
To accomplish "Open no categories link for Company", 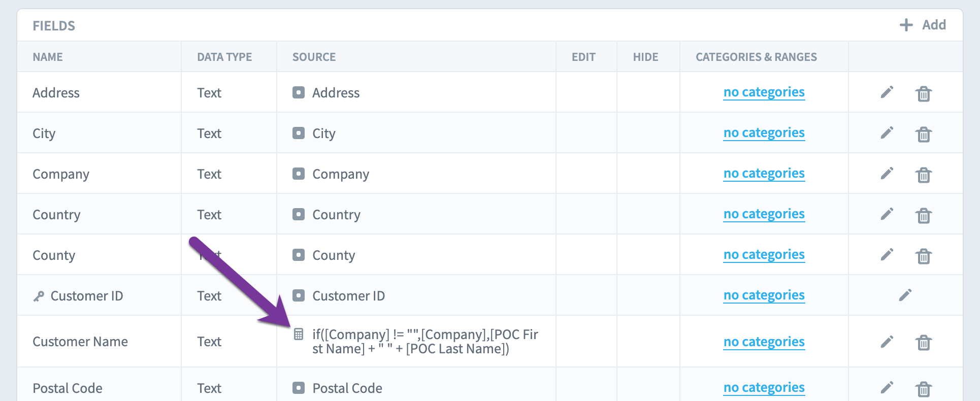I will 764,173.
